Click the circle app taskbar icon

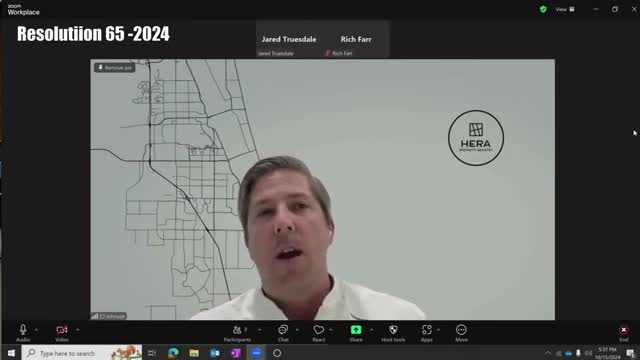point(277,353)
